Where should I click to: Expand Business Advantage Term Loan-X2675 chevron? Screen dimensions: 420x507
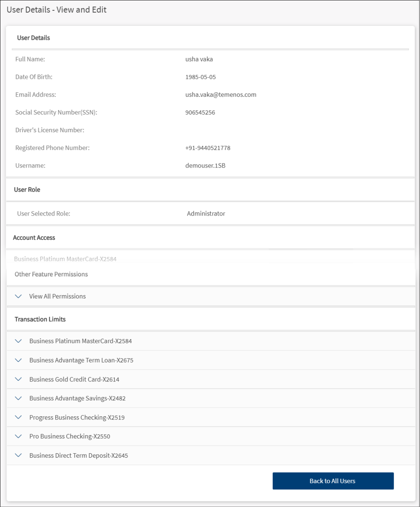click(18, 360)
